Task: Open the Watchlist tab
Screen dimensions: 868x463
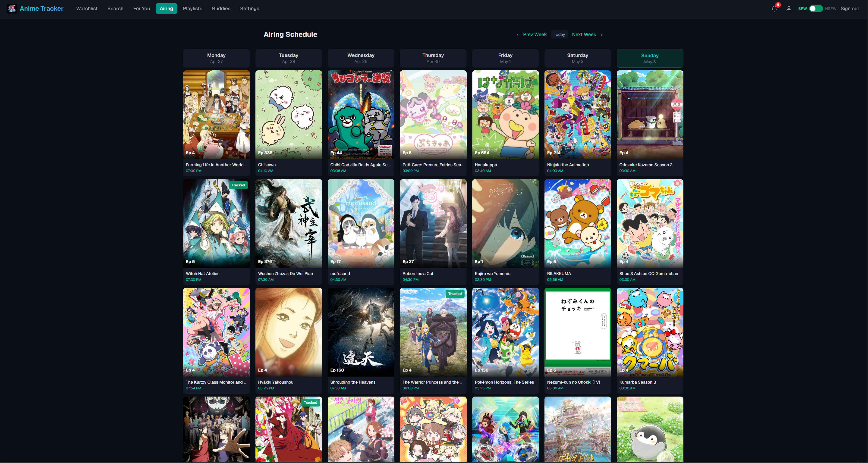Action: (87, 8)
